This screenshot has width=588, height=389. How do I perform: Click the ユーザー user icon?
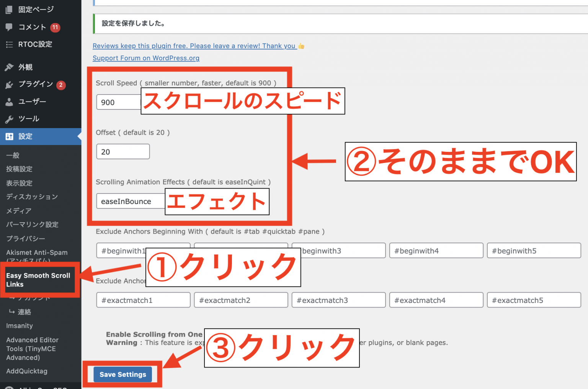(x=9, y=102)
